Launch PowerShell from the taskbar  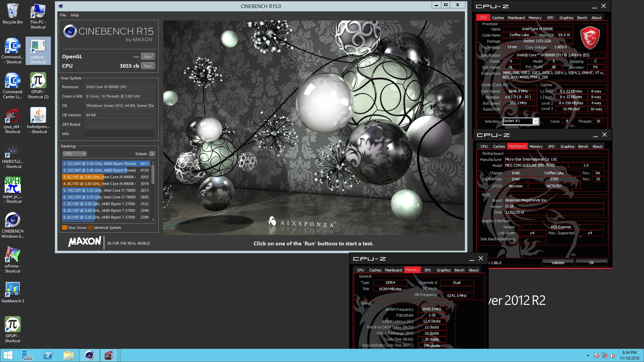click(48, 355)
